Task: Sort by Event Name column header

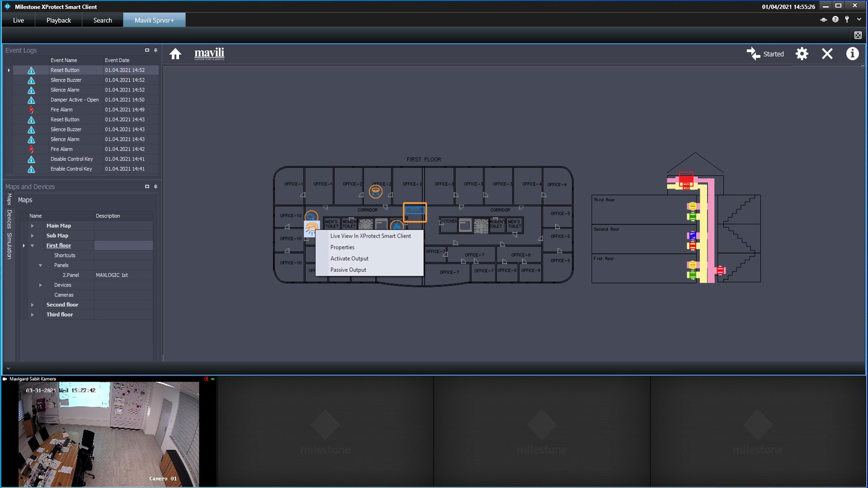Action: click(76, 60)
